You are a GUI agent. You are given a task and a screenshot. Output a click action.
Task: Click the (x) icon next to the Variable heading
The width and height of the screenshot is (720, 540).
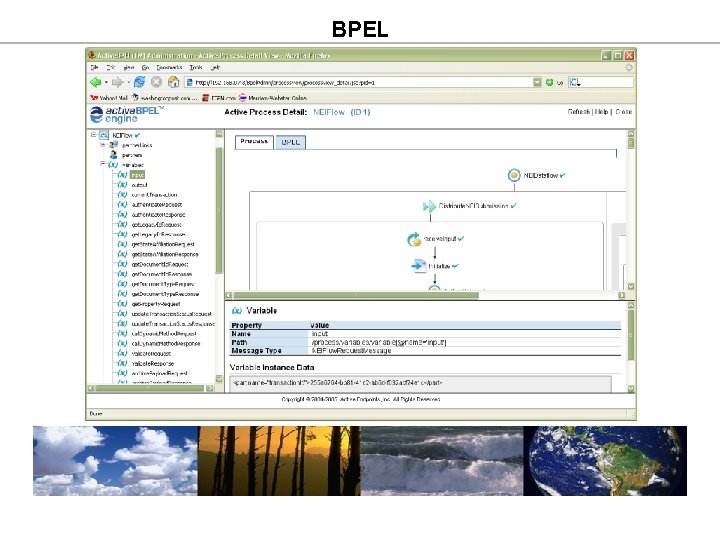[237, 311]
